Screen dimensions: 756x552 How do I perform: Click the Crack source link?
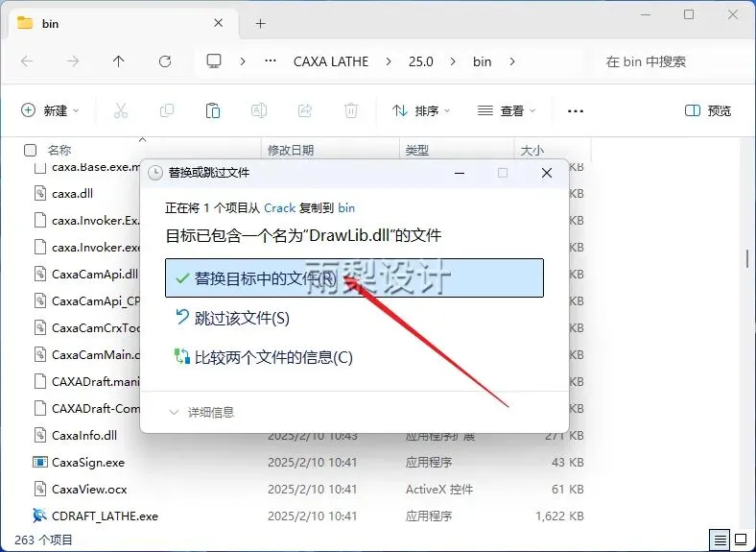[279, 208]
